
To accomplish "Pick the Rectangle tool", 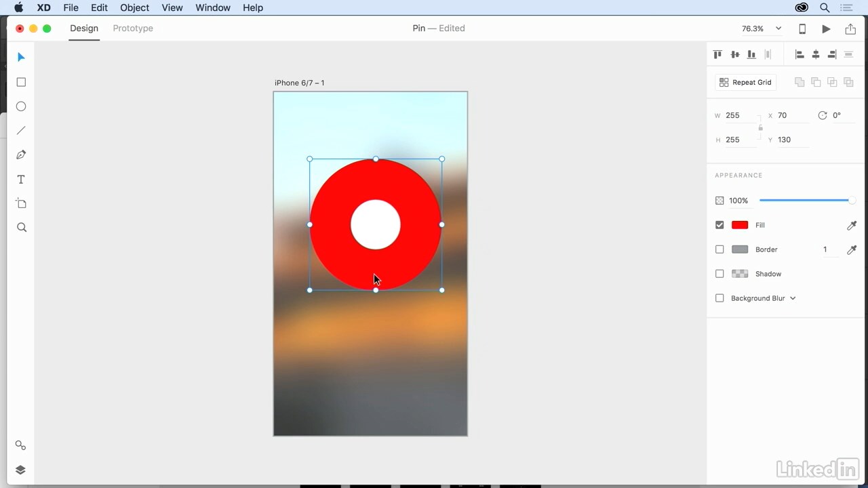I will pos(21,82).
